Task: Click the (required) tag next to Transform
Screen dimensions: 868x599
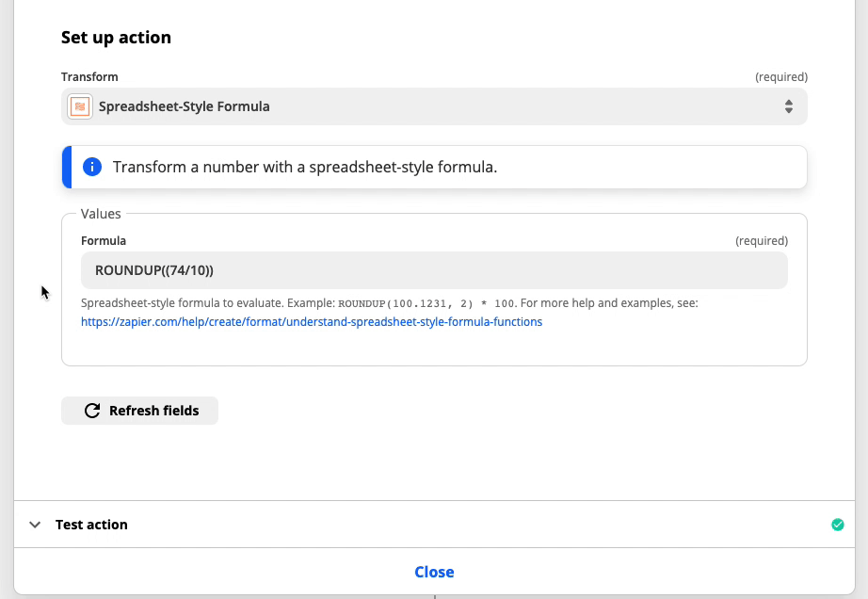Action: [x=781, y=77]
